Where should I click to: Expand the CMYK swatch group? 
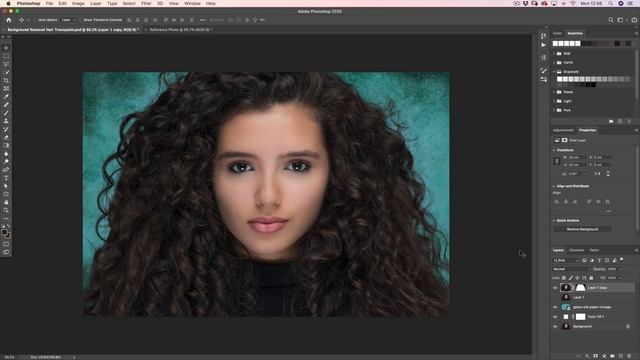[554, 62]
